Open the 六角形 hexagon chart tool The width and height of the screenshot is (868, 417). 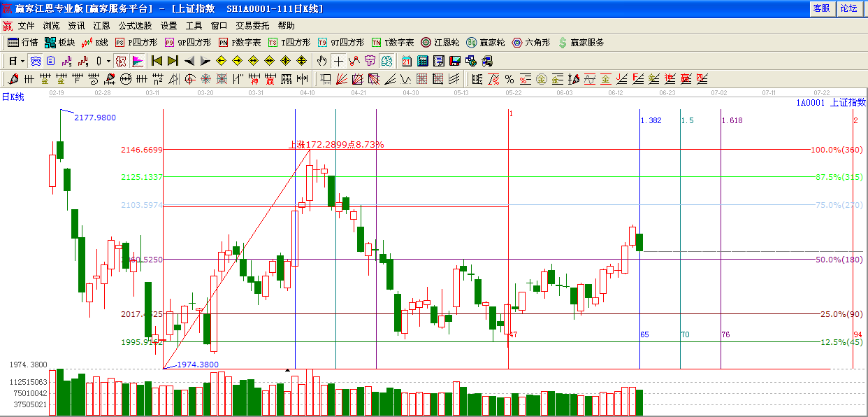tap(531, 43)
